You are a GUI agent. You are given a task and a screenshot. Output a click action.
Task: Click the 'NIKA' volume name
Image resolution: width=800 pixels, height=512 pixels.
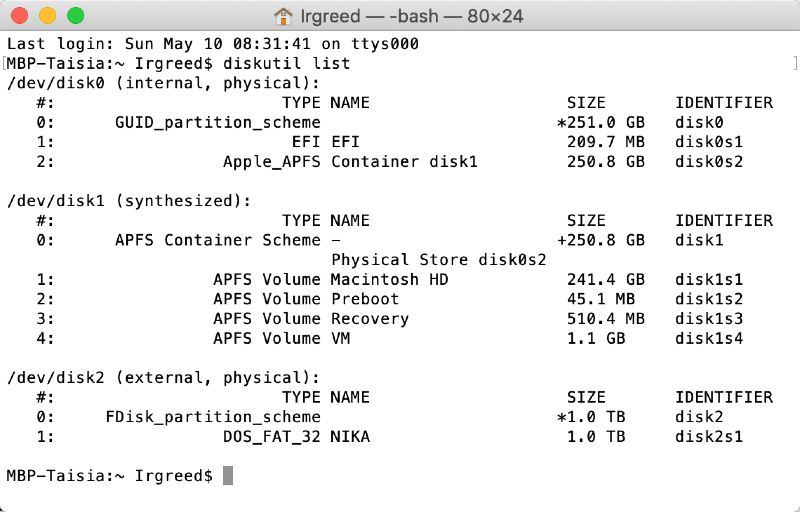tap(351, 437)
